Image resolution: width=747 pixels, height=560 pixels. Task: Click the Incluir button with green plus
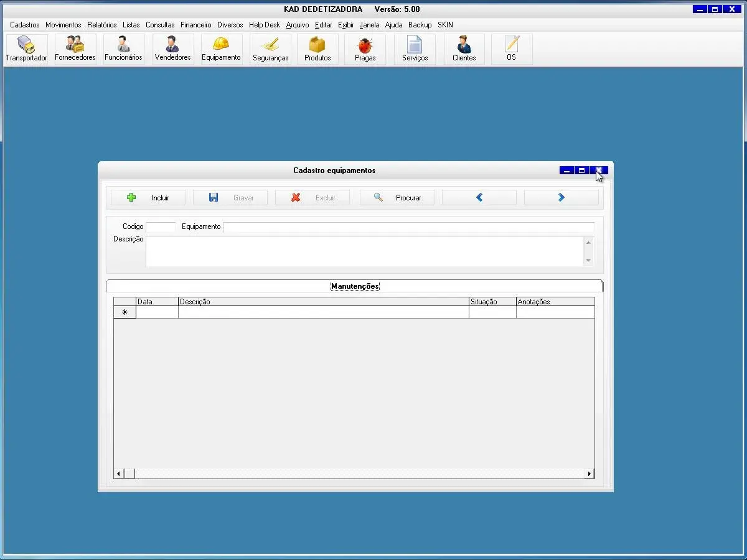tap(148, 197)
